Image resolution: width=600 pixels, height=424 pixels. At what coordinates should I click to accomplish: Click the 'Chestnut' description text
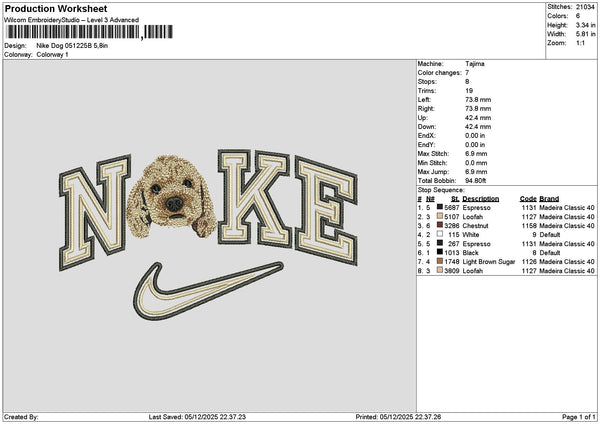[x=475, y=226]
